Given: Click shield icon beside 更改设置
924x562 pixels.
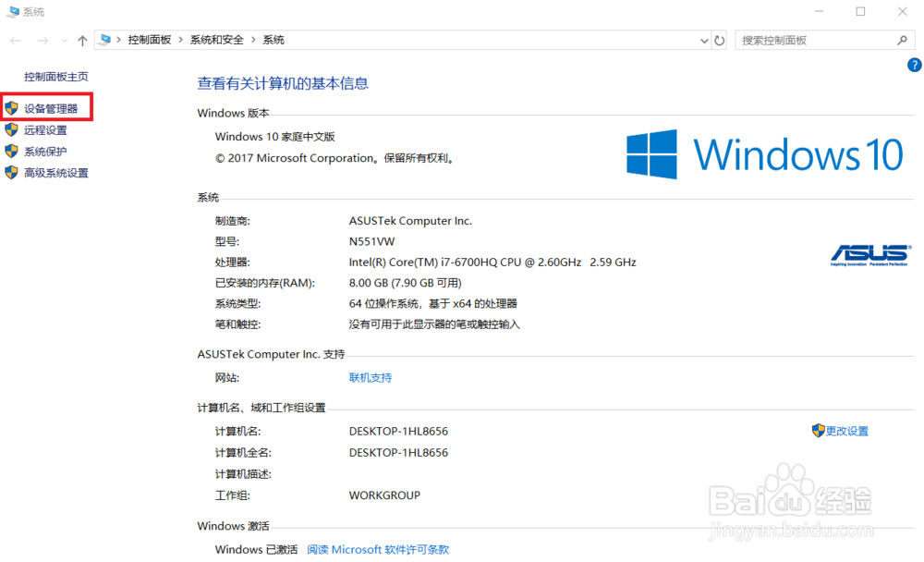Looking at the screenshot, I should (x=818, y=431).
